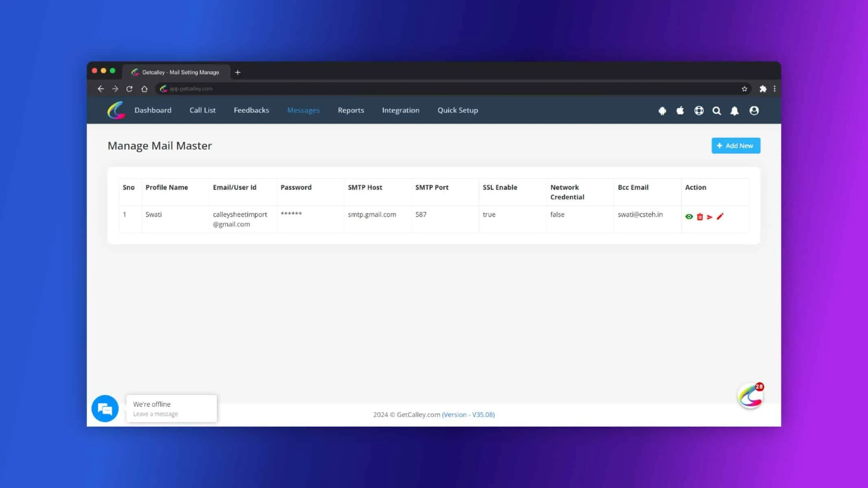Open the Apple app icon in navbar

680,110
